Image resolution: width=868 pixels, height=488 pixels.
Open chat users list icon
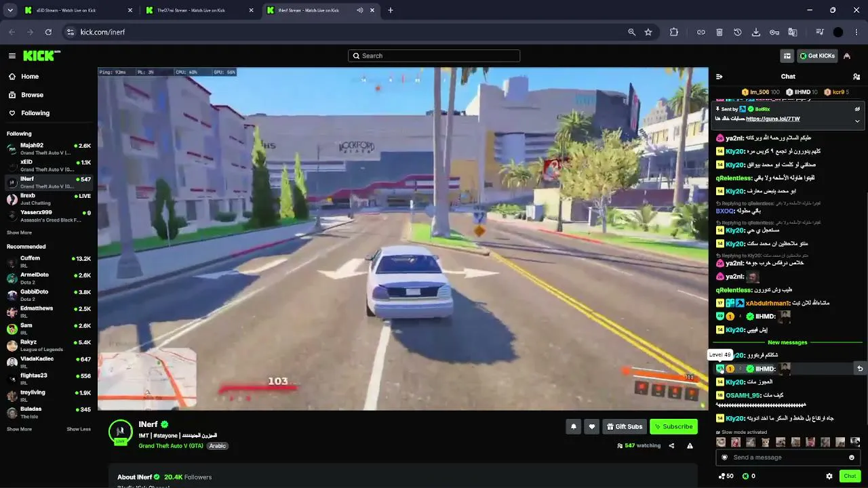tap(856, 77)
